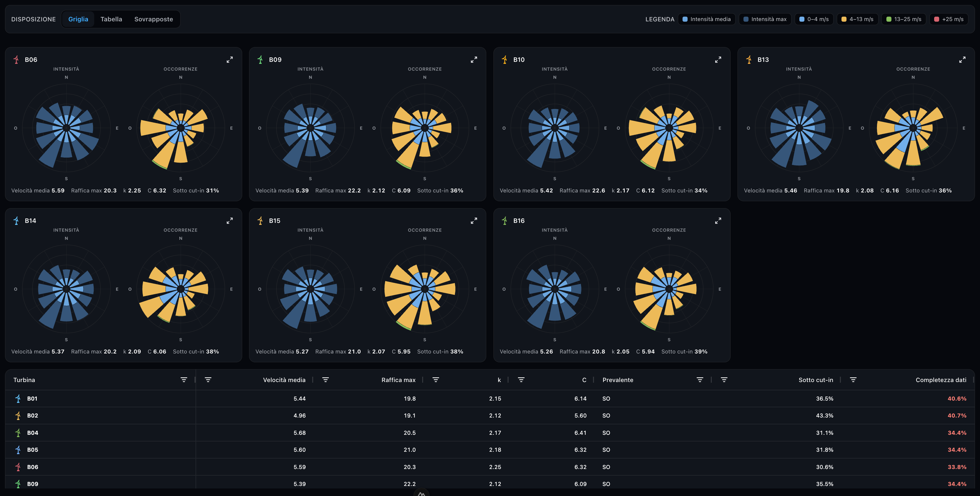Click B02 Sotto cut-in value 43.3%

coord(825,416)
